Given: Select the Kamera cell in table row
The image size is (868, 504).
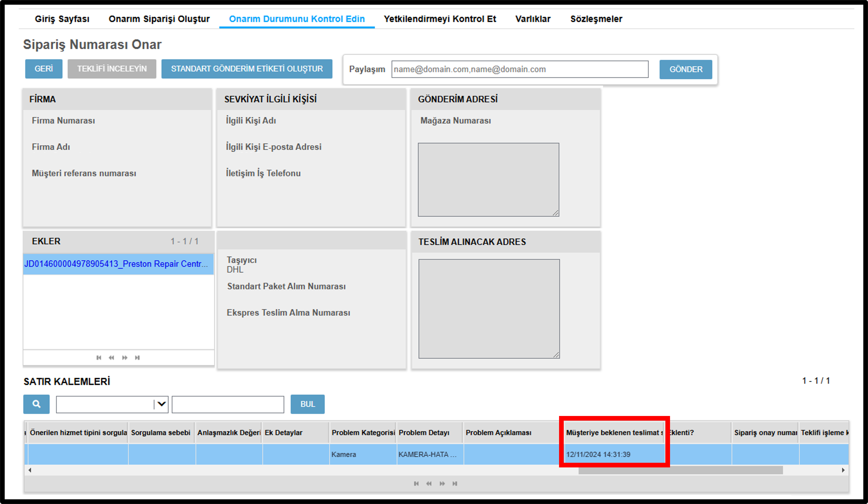Looking at the screenshot, I should [x=363, y=455].
